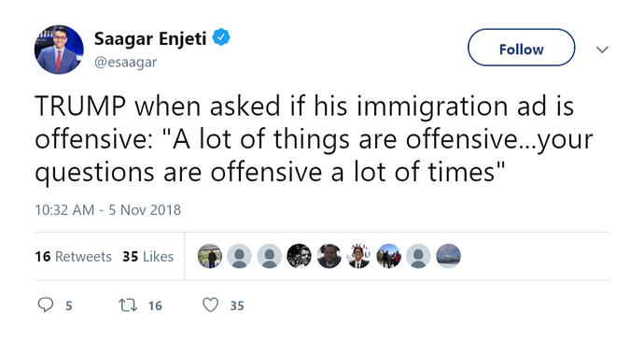Screen dimensions: 644x340
Task: Retweet using the arrows icon
Action: pyautogui.click(x=128, y=305)
